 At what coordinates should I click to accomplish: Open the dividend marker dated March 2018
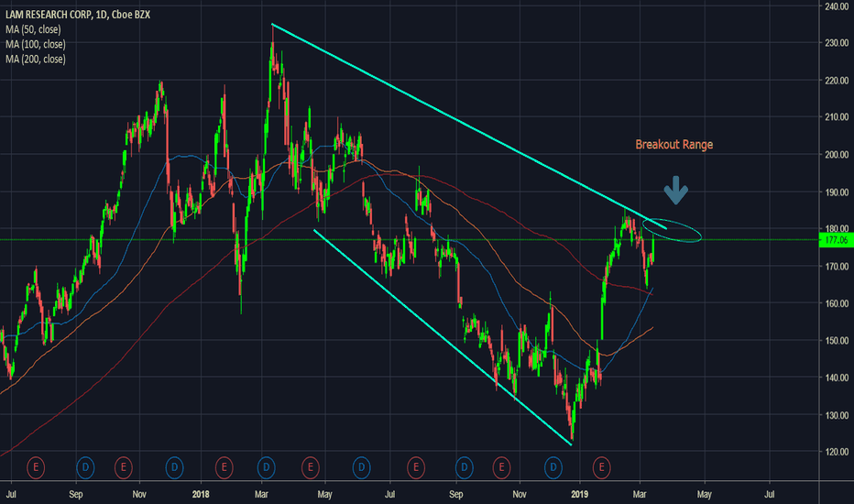267,467
